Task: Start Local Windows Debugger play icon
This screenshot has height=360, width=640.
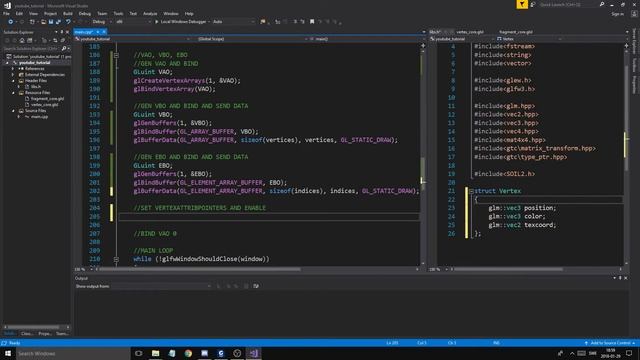Action: pyautogui.click(x=156, y=22)
